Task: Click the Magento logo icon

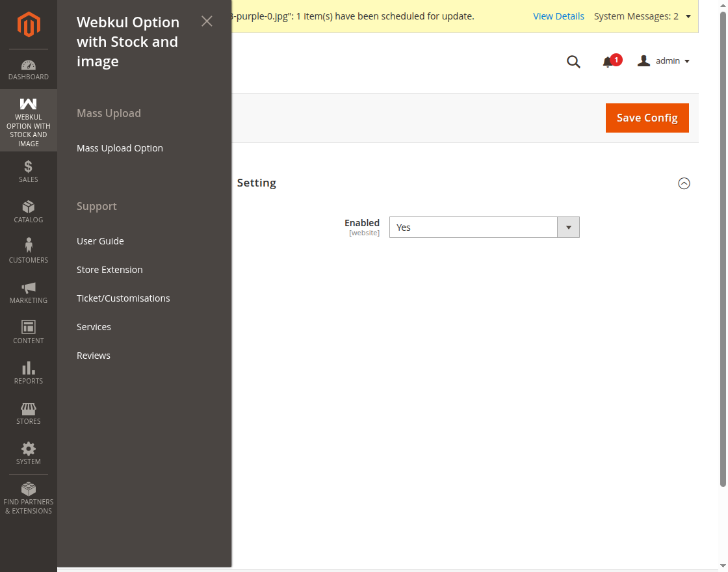Action: (x=29, y=24)
